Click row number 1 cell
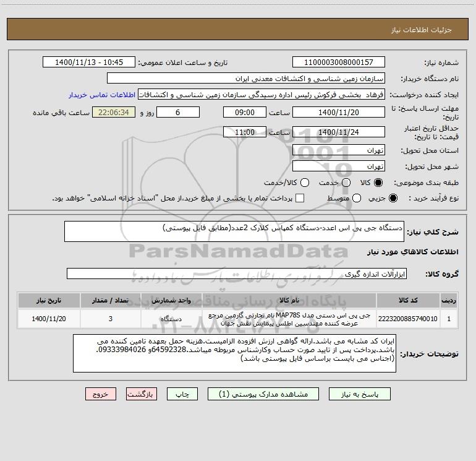Screen dimensions: 476x461 pyautogui.click(x=449, y=319)
